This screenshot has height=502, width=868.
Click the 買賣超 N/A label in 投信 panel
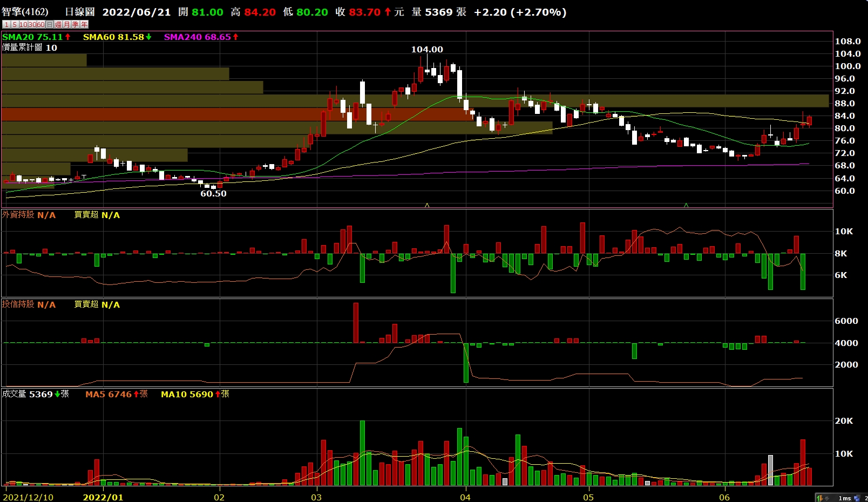pyautogui.click(x=97, y=304)
